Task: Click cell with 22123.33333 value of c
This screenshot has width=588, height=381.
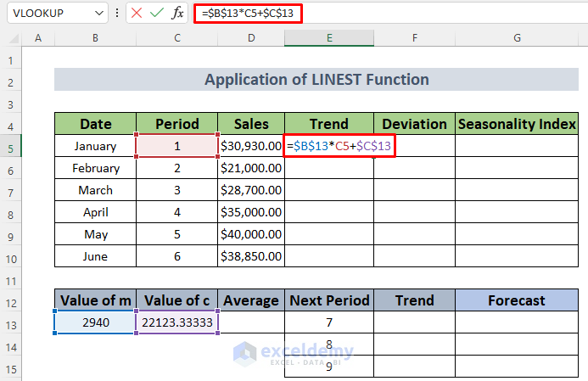Action: coord(176,322)
